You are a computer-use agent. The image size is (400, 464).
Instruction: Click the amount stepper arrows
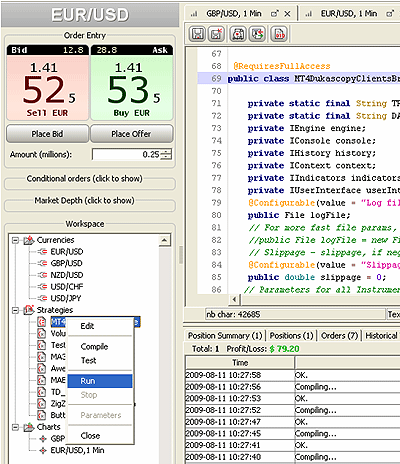[166, 154]
